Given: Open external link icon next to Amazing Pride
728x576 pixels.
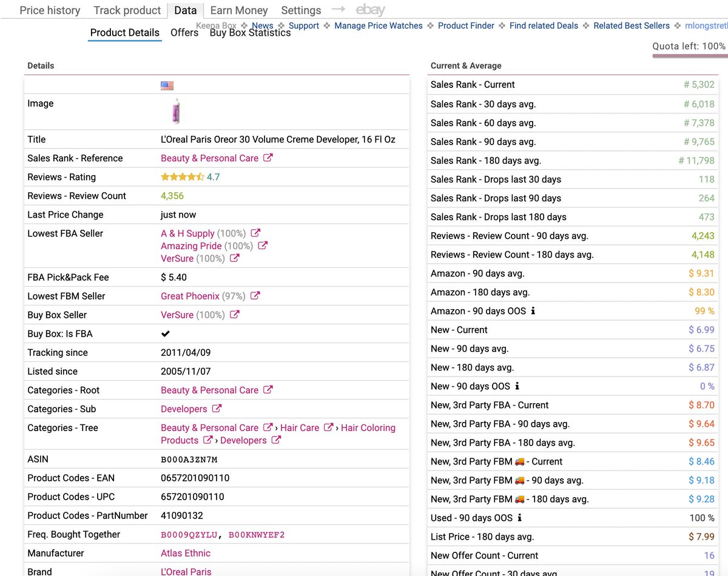Looking at the screenshot, I should point(263,246).
